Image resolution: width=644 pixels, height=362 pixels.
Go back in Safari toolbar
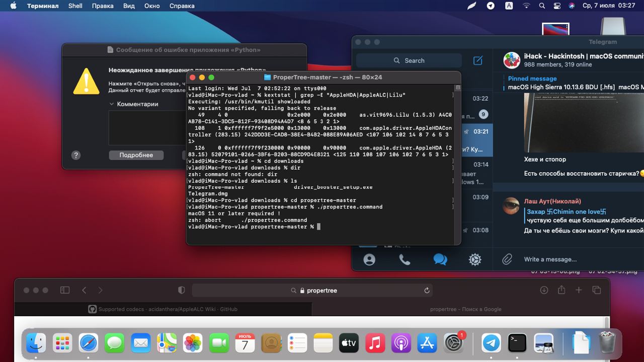(84, 290)
